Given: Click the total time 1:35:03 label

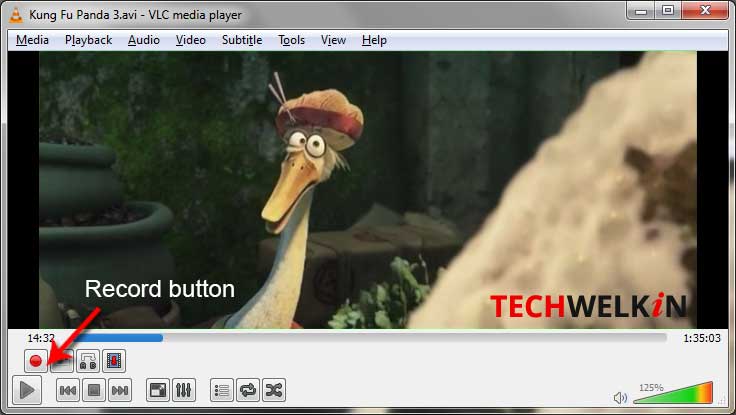Looking at the screenshot, I should point(702,338).
